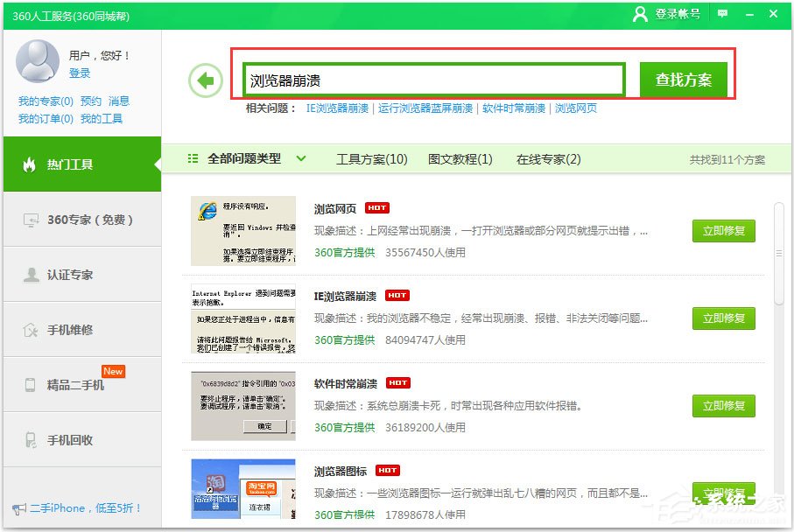Click the list icon beside 全部问题类型
The width and height of the screenshot is (794, 532).
[193, 159]
